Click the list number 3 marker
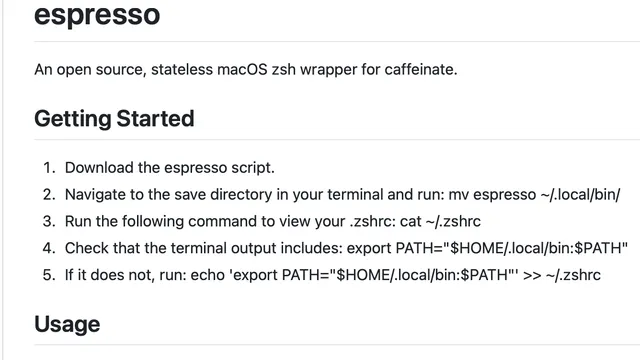The image size is (640, 360). click(x=49, y=221)
